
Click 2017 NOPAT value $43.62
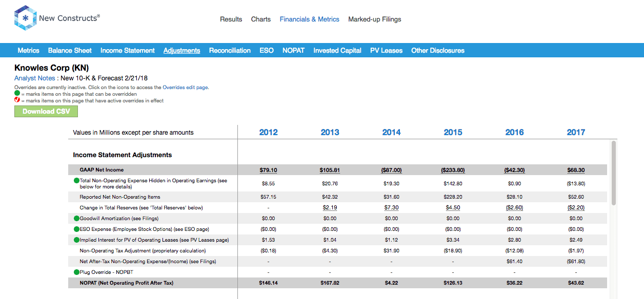pos(576,283)
